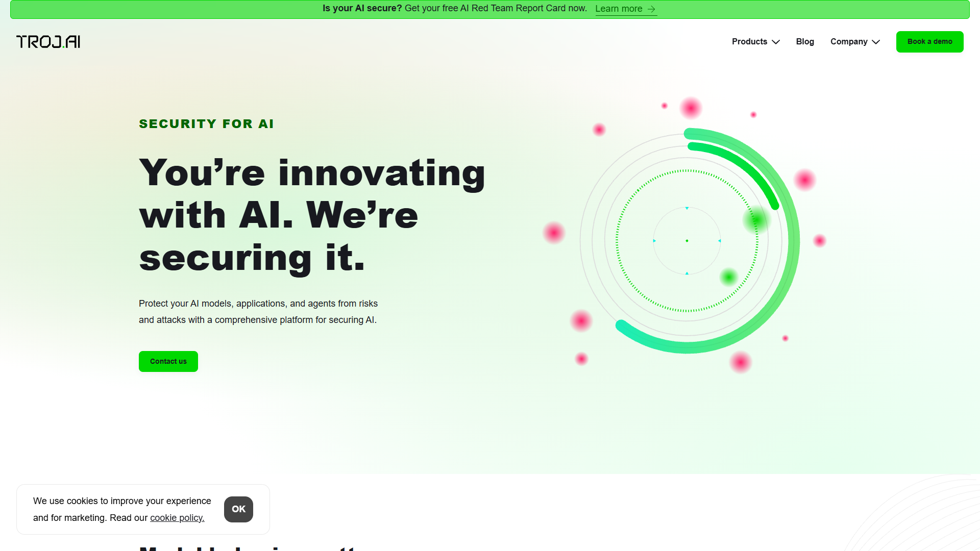
Task: Click the green announcement banner text
Action: [454, 9]
